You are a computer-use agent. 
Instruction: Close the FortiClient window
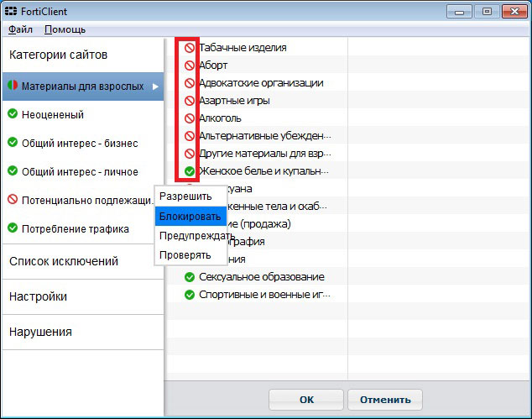pyautogui.click(x=514, y=12)
